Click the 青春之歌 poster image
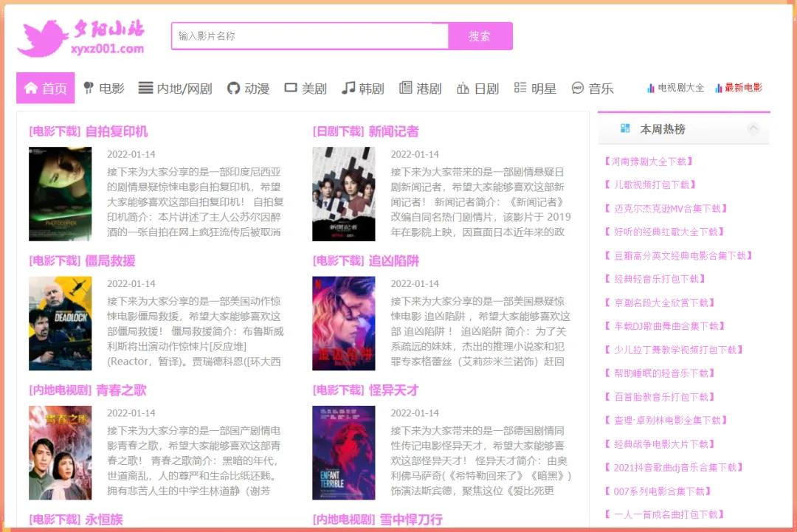Viewport: 797px width, 532px height. point(59,452)
